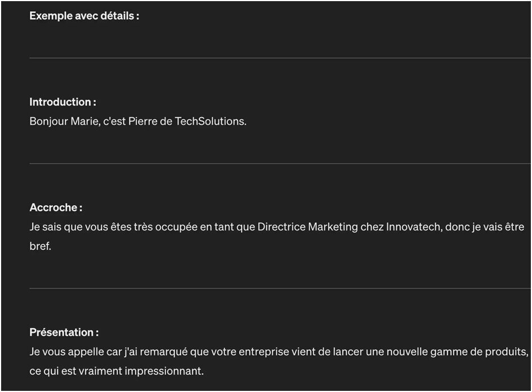The width and height of the screenshot is (532, 392).
Task: Click the 'Introduction :' heading
Action: tap(62, 102)
